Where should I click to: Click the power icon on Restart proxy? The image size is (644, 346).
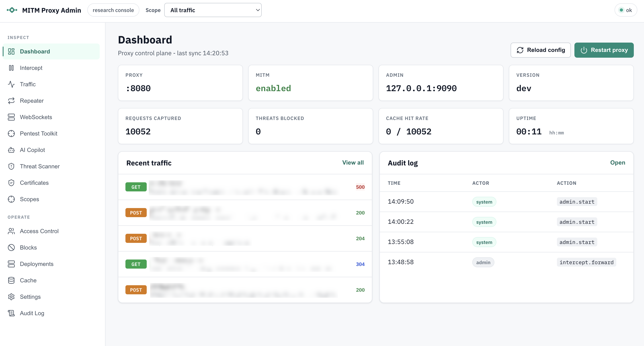(x=584, y=50)
